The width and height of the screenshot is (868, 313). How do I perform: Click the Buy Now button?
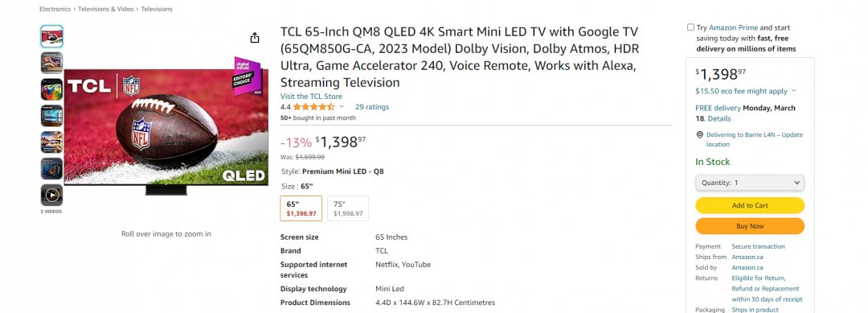(x=750, y=226)
